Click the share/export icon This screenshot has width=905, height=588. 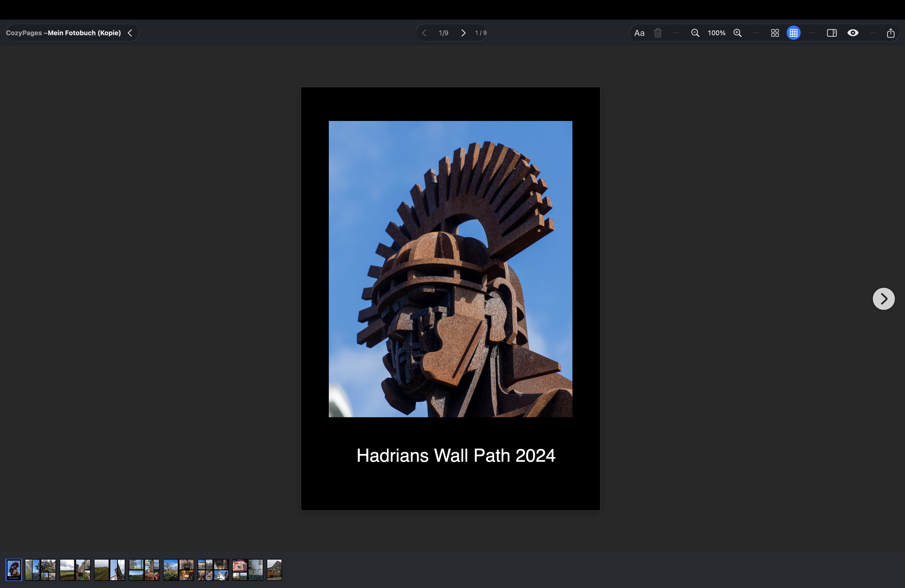[891, 33]
